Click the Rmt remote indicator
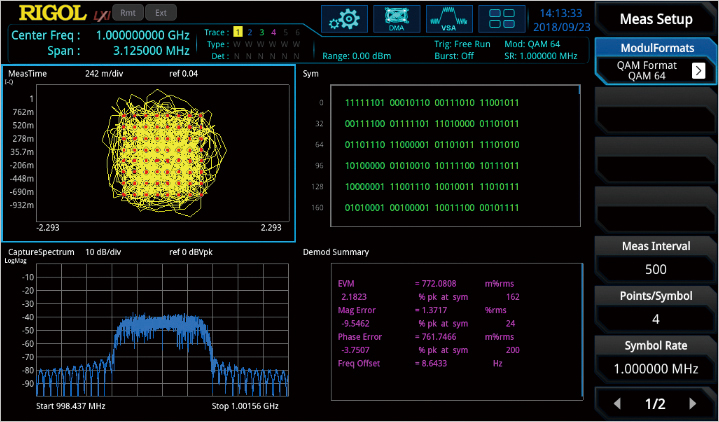The image size is (719, 422). 128,13
